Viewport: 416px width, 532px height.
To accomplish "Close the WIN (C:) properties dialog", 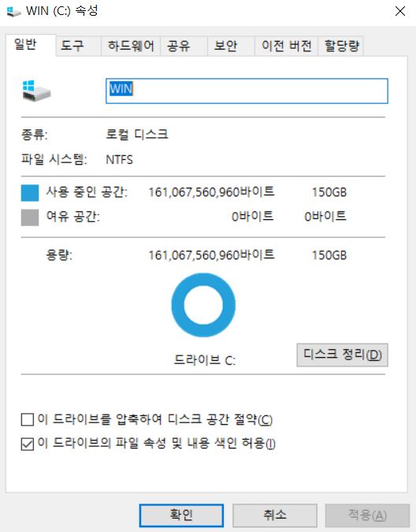I will (x=400, y=11).
